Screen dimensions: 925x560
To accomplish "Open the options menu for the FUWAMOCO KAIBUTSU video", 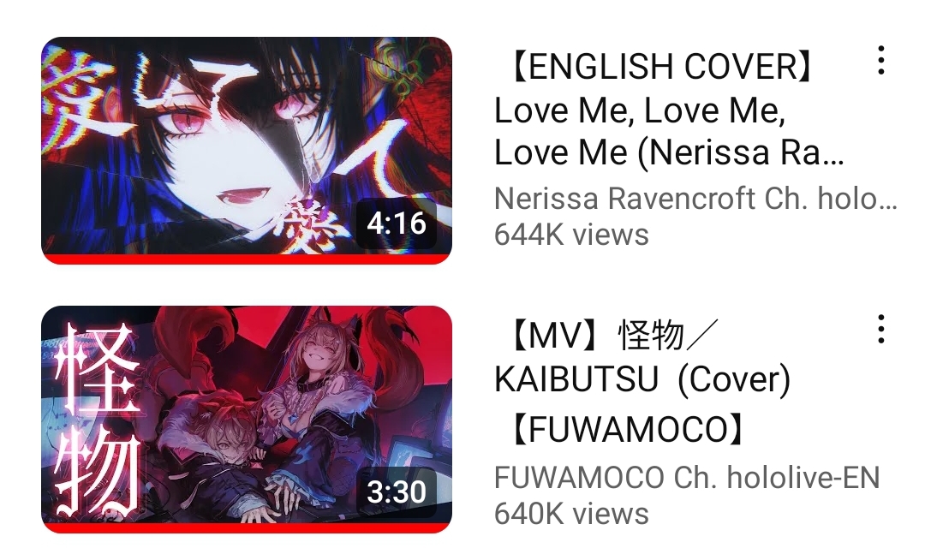I will pyautogui.click(x=880, y=329).
